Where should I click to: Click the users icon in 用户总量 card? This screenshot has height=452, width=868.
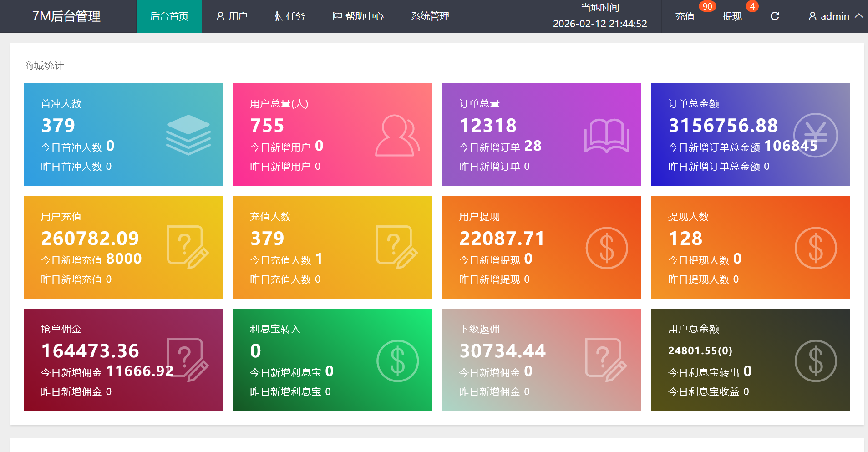click(397, 135)
